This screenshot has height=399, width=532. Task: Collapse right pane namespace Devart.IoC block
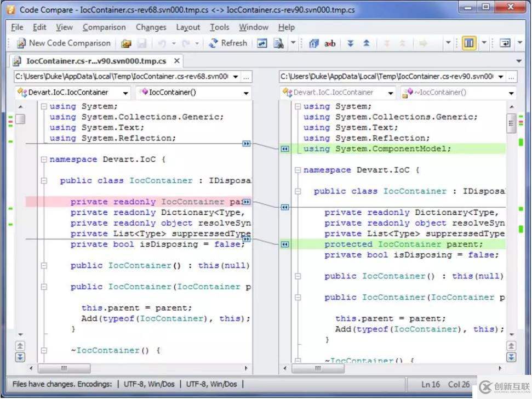click(298, 170)
